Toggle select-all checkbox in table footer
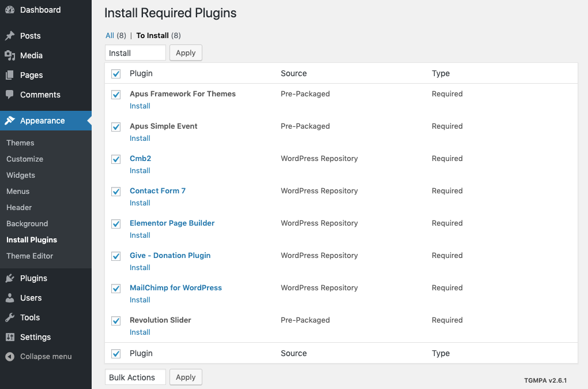The width and height of the screenshot is (588, 389). pos(116,353)
